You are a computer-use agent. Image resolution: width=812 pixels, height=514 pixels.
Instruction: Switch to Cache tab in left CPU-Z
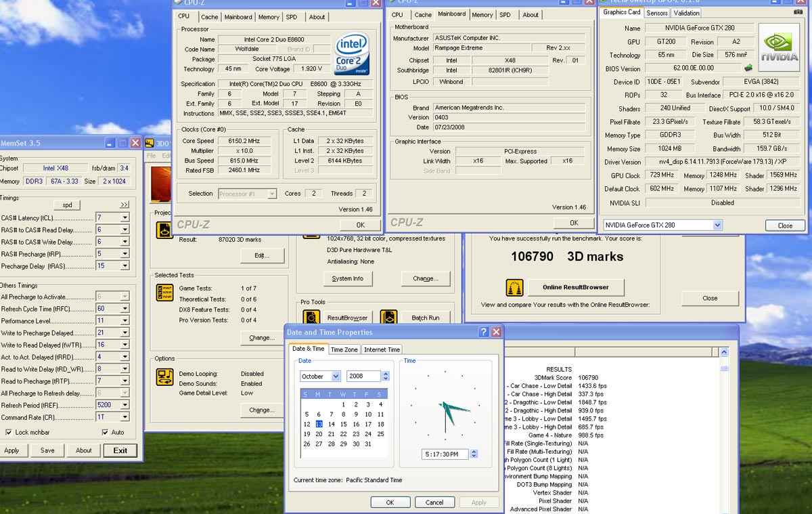coord(210,17)
